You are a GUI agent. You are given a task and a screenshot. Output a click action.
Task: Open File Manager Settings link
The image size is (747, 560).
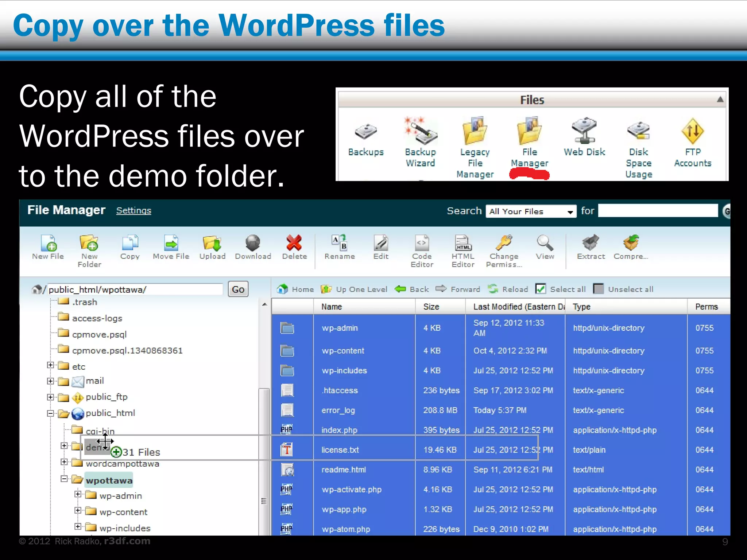133,210
